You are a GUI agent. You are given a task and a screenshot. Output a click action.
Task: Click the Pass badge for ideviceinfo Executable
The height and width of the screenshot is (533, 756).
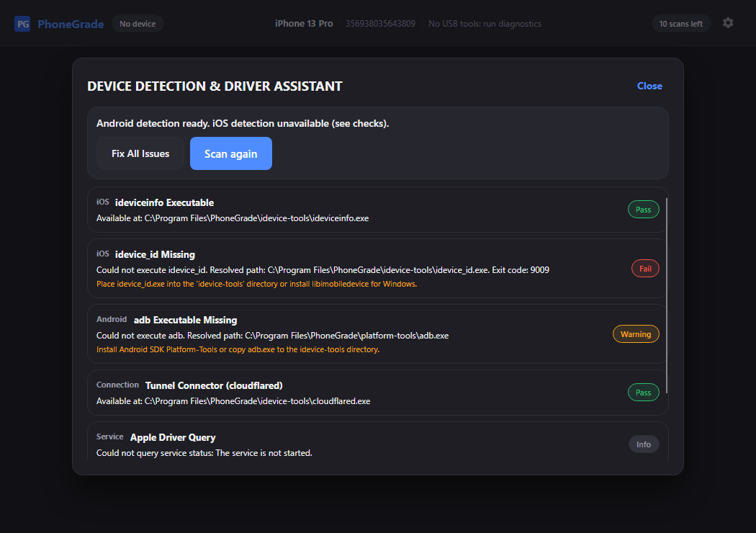tap(643, 210)
